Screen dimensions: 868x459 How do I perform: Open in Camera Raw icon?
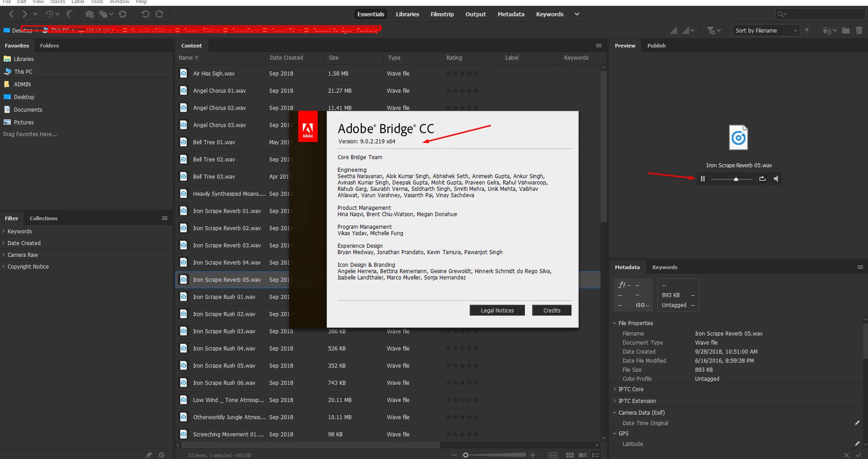click(123, 14)
